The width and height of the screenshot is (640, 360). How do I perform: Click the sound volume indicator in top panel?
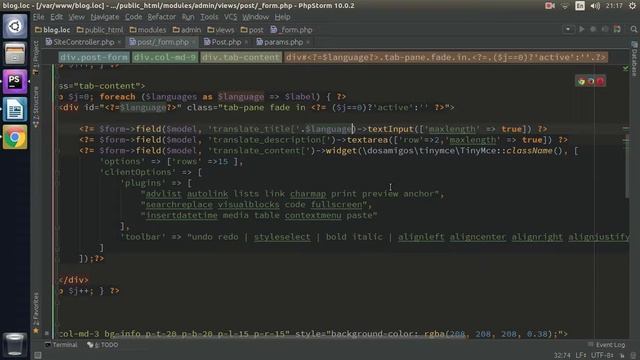pos(595,6)
